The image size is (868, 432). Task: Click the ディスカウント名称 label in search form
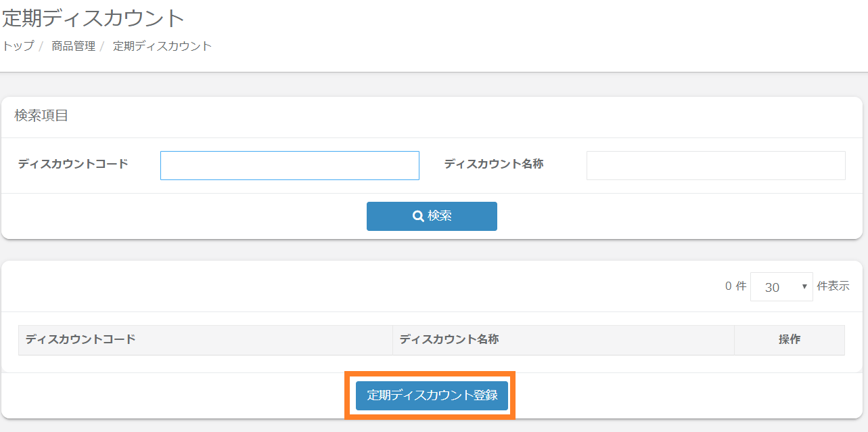(494, 164)
